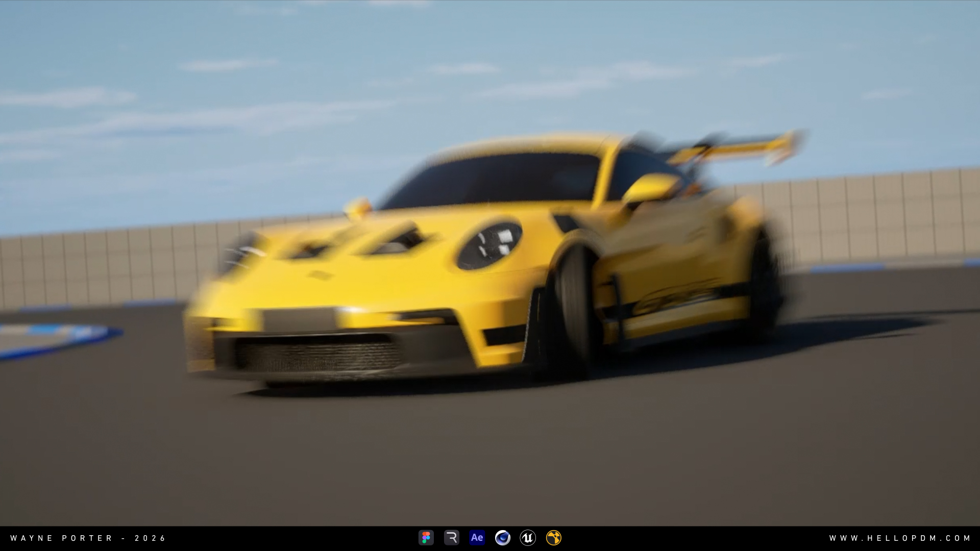This screenshot has width=980, height=551.
Task: Click the Unreal Engine logo icon
Action: [x=528, y=538]
